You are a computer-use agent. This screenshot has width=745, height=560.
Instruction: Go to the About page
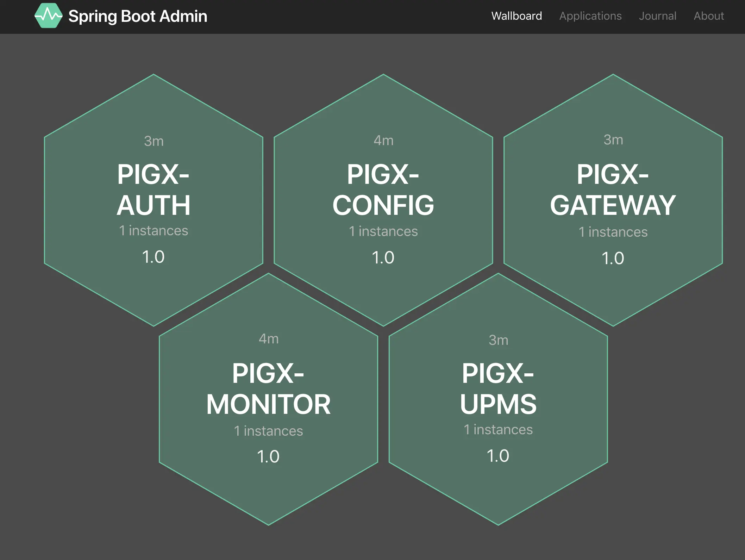[x=708, y=16]
